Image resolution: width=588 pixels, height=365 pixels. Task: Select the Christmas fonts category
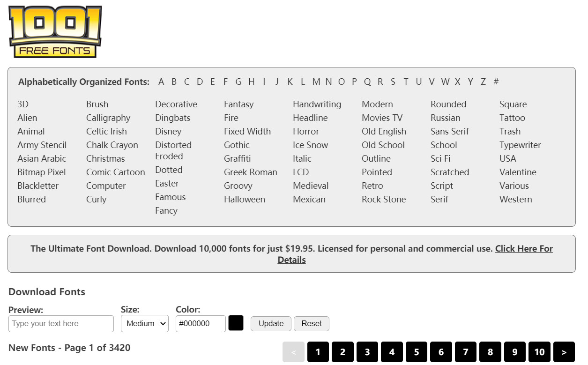[x=105, y=158]
